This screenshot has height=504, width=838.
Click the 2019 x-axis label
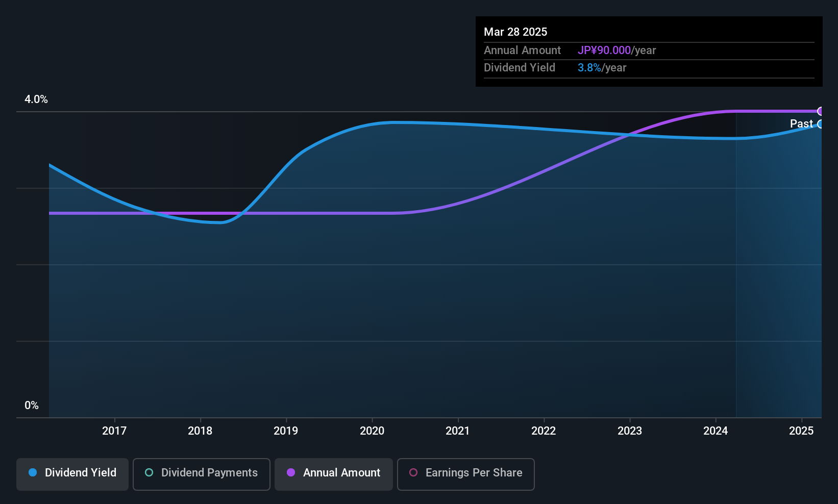coord(286,431)
